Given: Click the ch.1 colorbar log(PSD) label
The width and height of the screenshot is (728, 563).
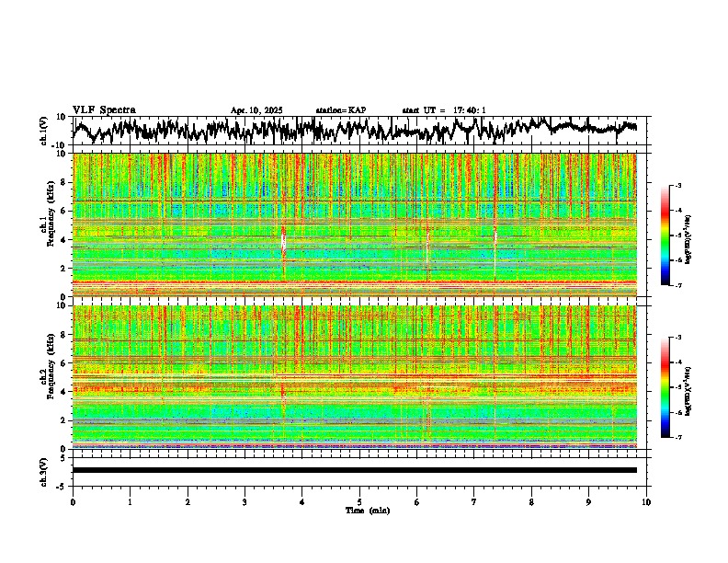Looking at the screenshot, I should point(688,240).
